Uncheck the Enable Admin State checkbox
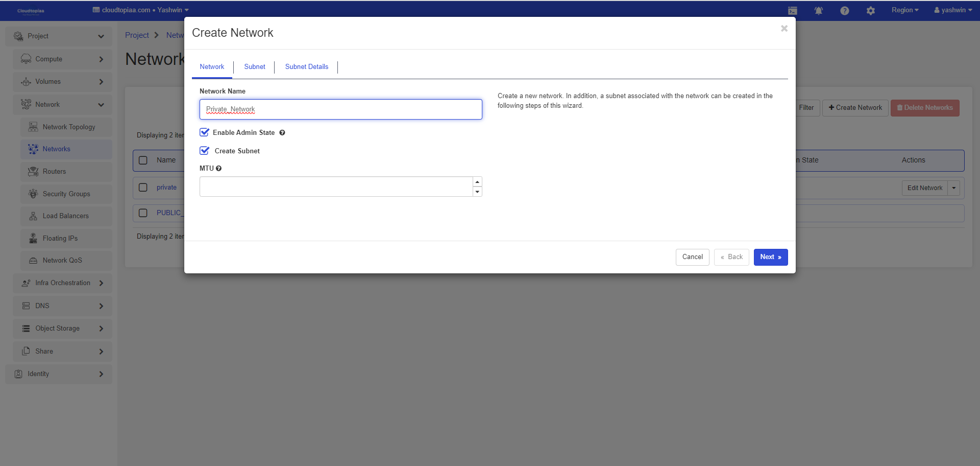The image size is (980, 466). (x=205, y=132)
